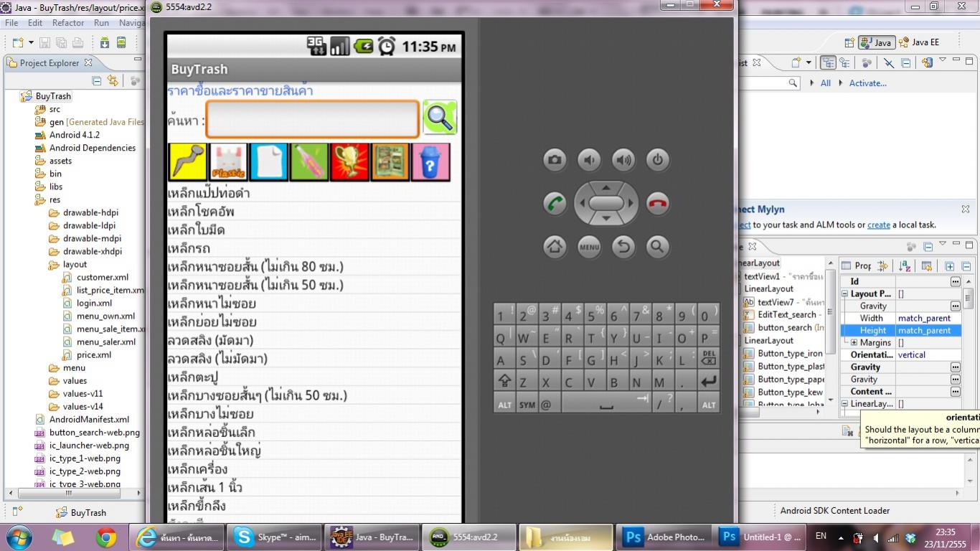Image resolution: width=980 pixels, height=551 pixels.
Task: Select the blue trash bin category icon
Action: click(431, 162)
